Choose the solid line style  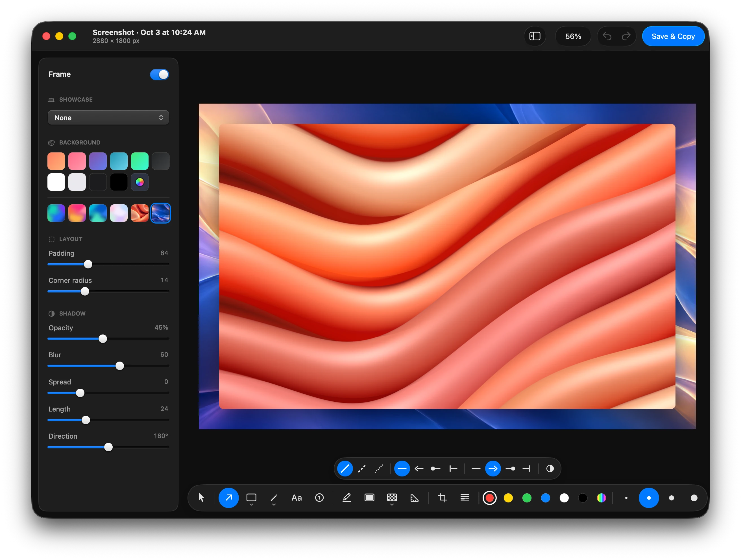tap(345, 468)
